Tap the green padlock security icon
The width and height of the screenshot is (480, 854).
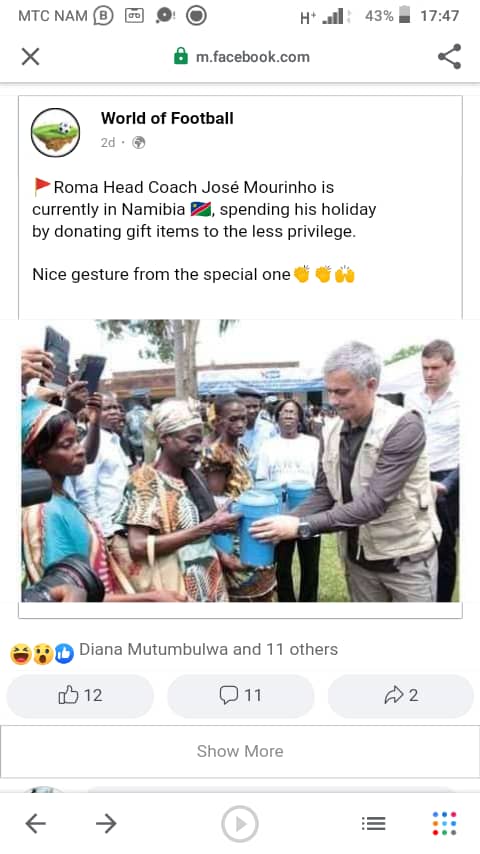[x=181, y=56]
